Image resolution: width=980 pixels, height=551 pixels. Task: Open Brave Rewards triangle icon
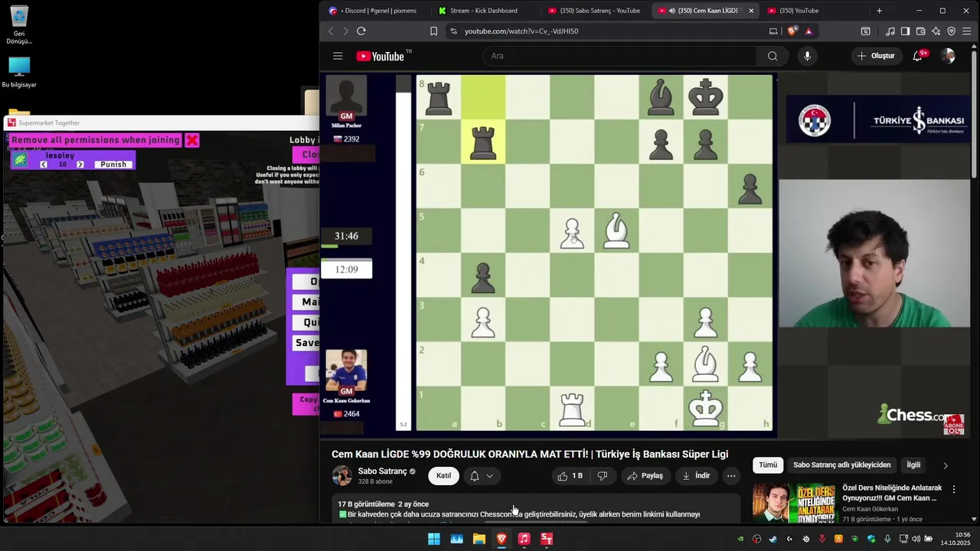(x=808, y=31)
